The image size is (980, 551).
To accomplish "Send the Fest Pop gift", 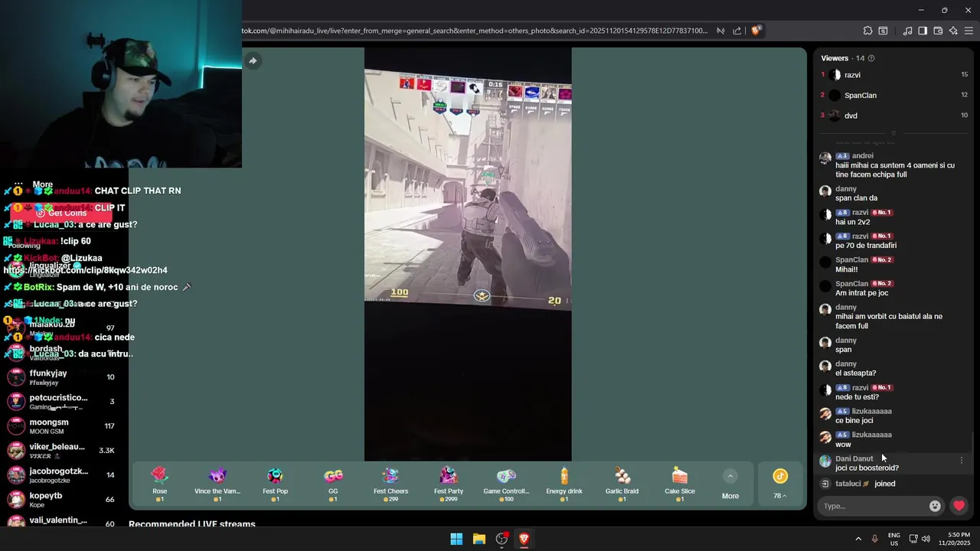I will pos(275,484).
